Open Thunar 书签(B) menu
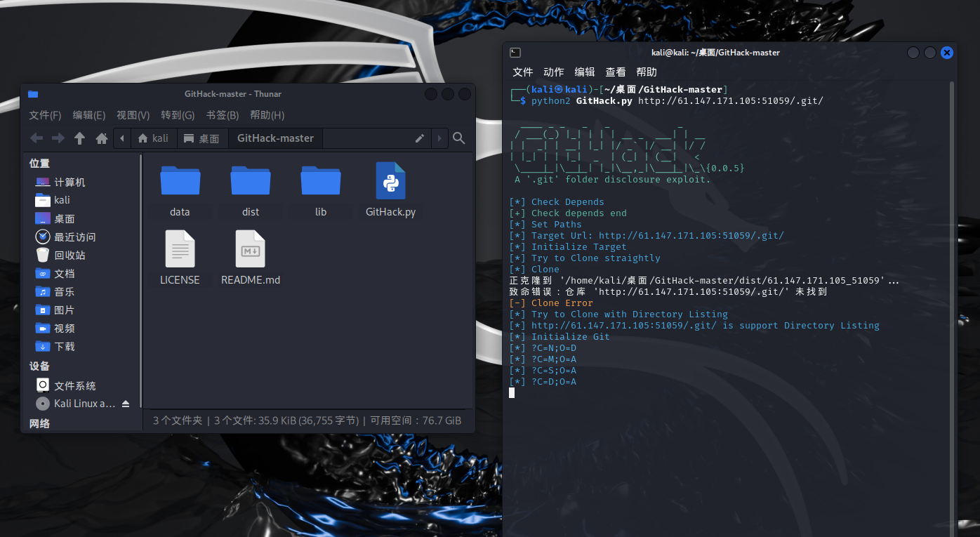 [223, 115]
